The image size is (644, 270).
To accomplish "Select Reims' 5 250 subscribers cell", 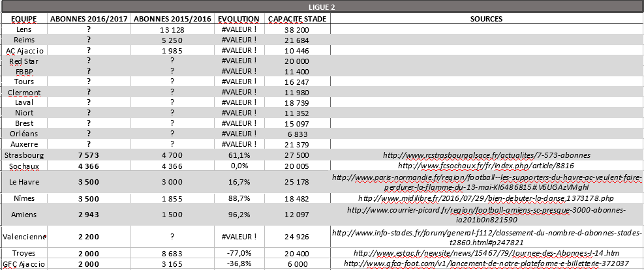I will point(172,40).
